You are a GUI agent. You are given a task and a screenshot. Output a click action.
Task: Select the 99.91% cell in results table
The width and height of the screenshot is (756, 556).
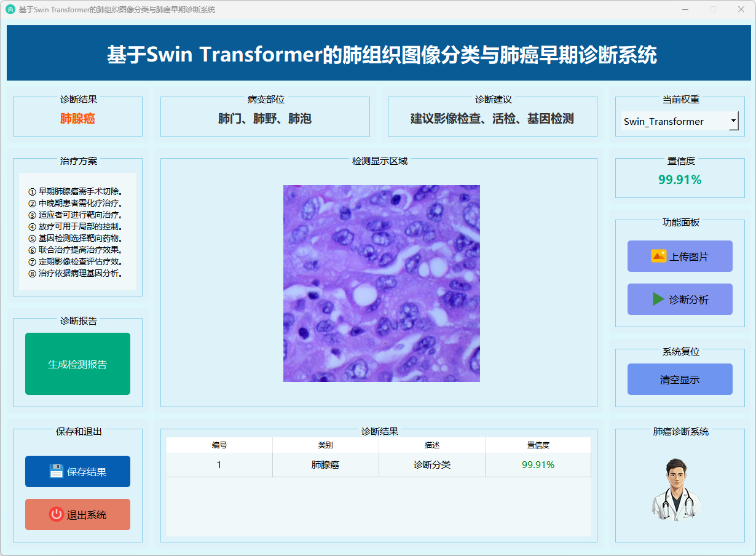click(x=538, y=465)
